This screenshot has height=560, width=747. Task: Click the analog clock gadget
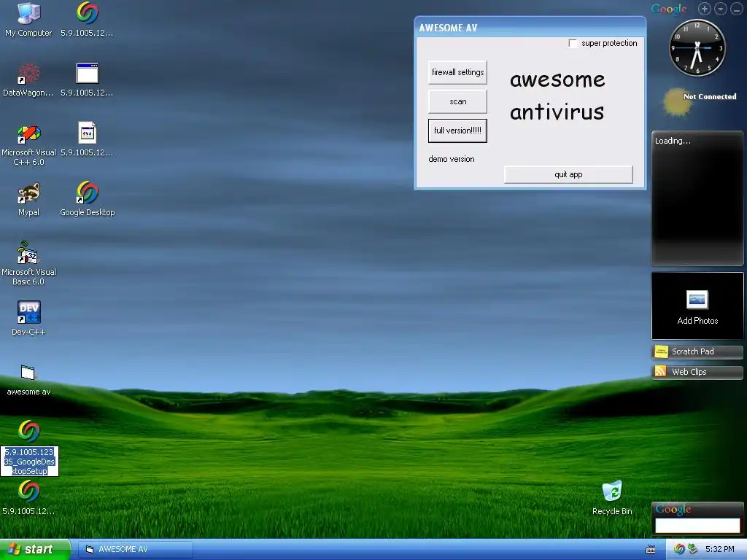pyautogui.click(x=697, y=47)
